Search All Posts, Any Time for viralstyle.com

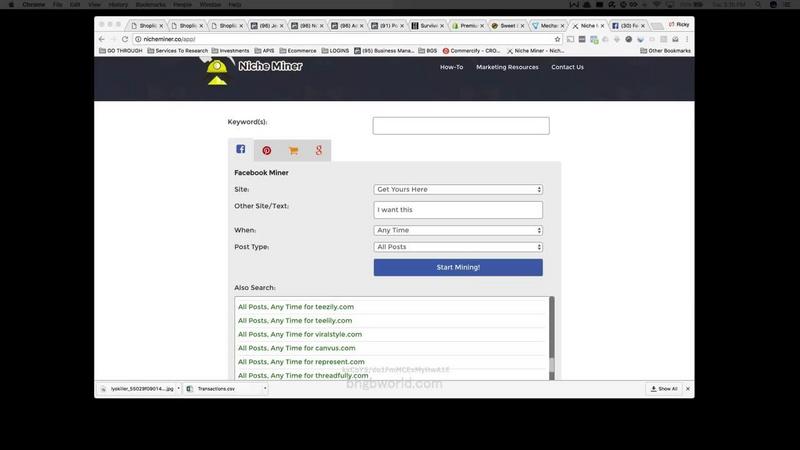tap(300, 334)
